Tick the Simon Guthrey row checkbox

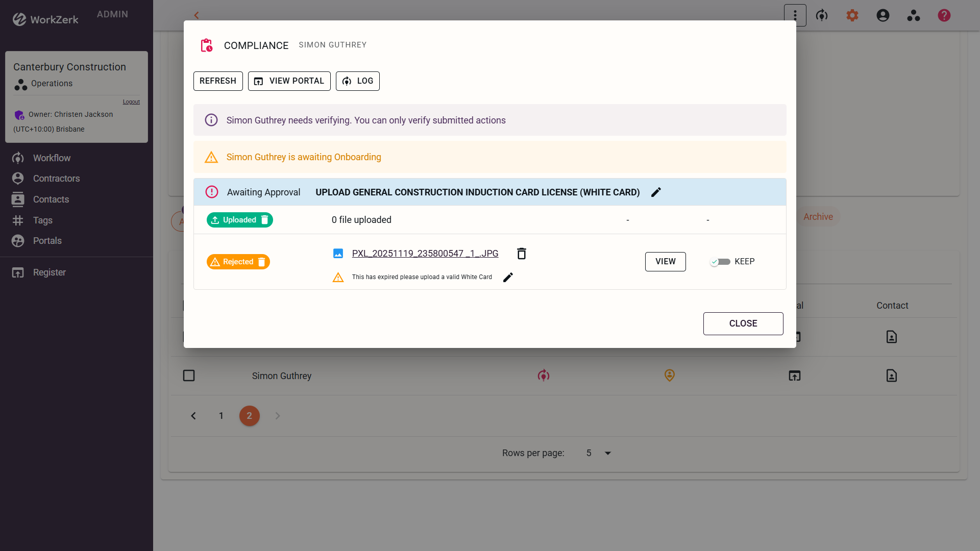189,376
